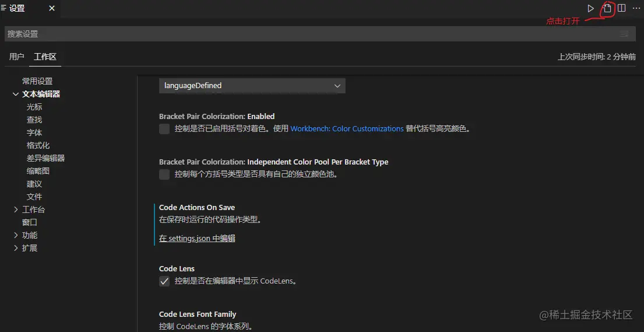Click 上次同步时间 sync status text
644x332 pixels.
[596, 57]
